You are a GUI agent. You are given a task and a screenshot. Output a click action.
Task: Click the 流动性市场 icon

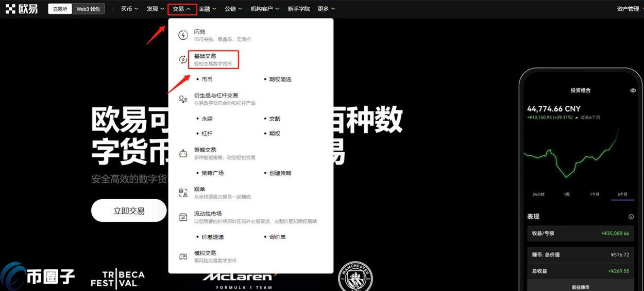pyautogui.click(x=183, y=217)
